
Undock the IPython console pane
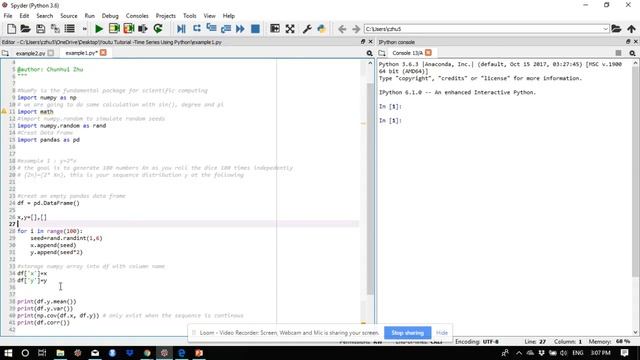(628, 42)
